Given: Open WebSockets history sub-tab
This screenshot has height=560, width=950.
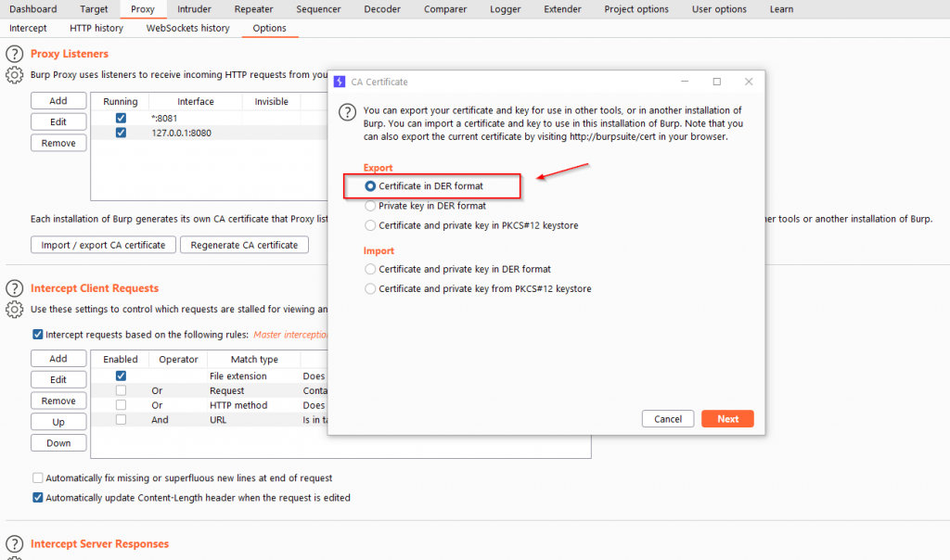Looking at the screenshot, I should pos(187,28).
